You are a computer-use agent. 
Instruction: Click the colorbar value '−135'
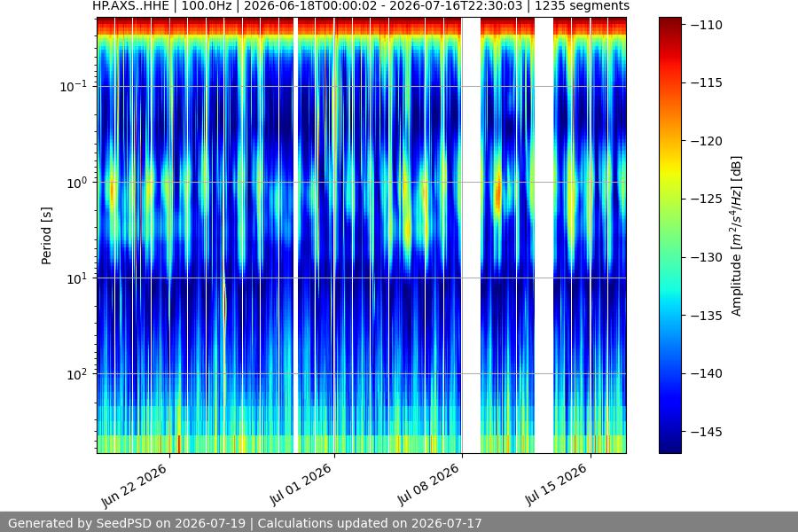click(x=707, y=316)
